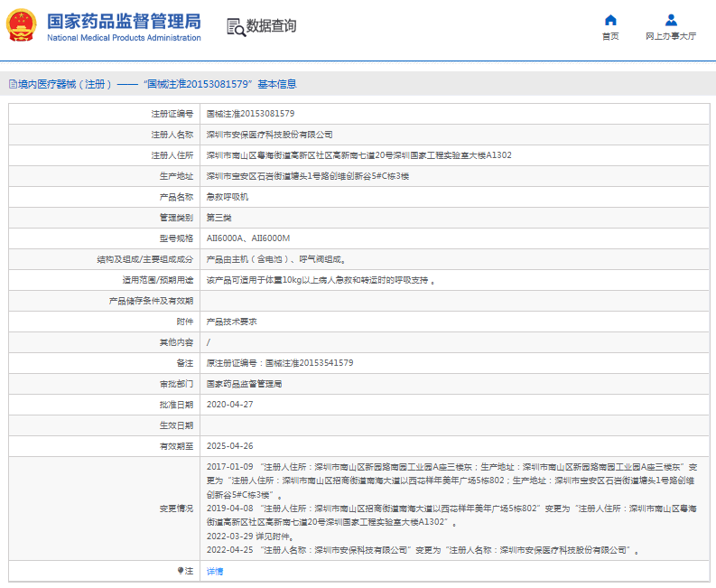The height and width of the screenshot is (588, 716).
Task: Select the 生产地址 value 创维创新谷5#C栋3楼
Action: pyautogui.click(x=308, y=176)
